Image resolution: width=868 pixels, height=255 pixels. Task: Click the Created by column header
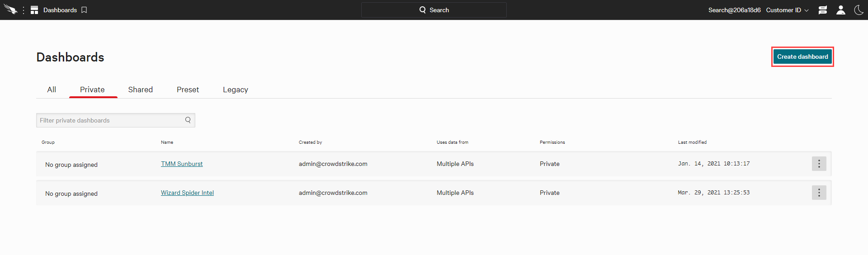click(310, 142)
